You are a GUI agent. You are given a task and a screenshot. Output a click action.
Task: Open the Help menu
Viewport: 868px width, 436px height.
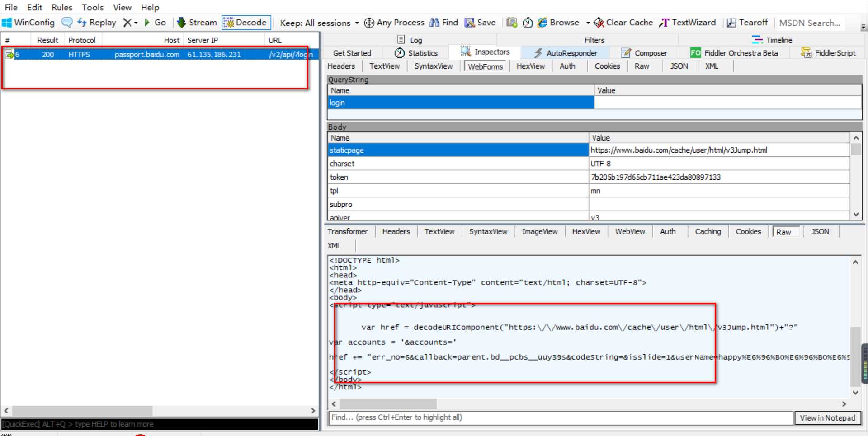point(150,7)
